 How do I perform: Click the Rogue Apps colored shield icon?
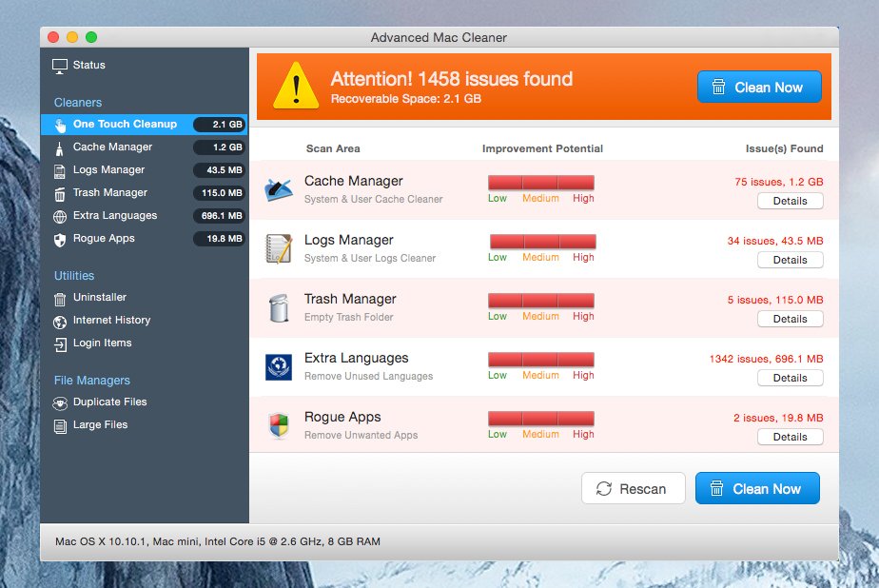pyautogui.click(x=279, y=425)
